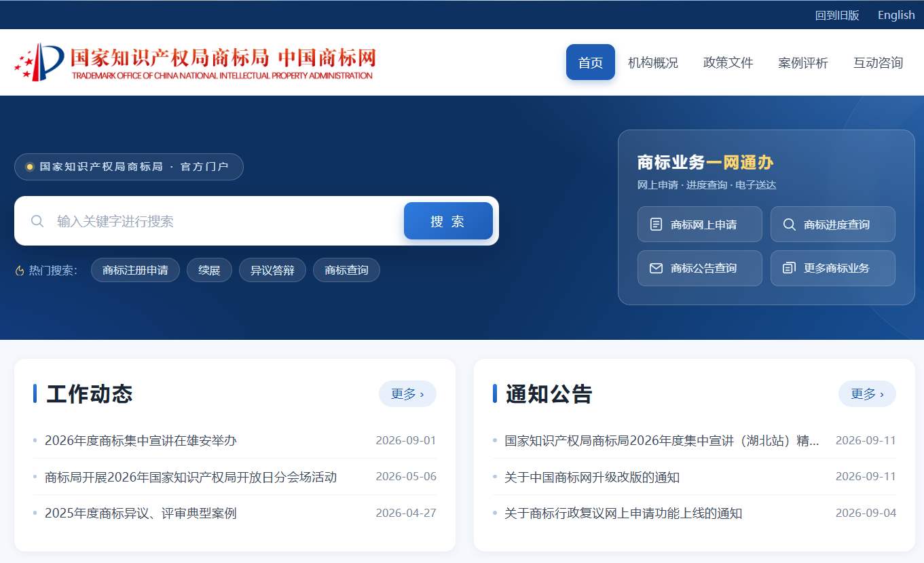
Task: Click the 热门搜索 label
Action: [x=53, y=271]
